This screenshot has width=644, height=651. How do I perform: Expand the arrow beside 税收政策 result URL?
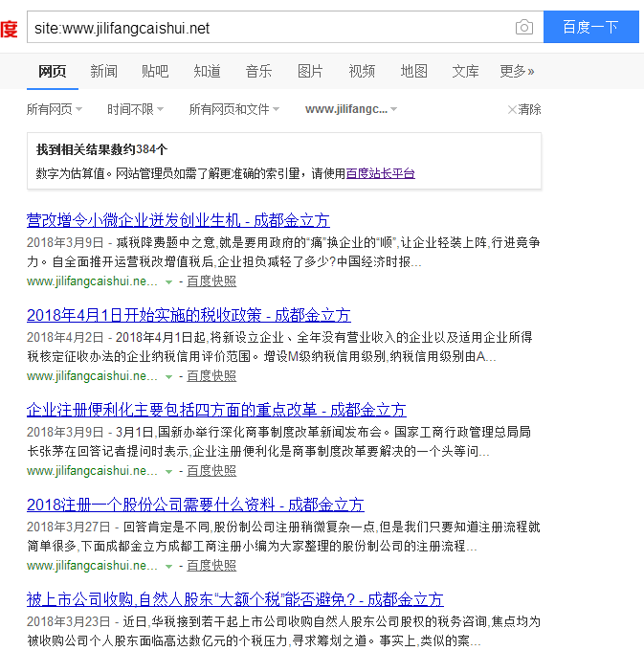[168, 376]
